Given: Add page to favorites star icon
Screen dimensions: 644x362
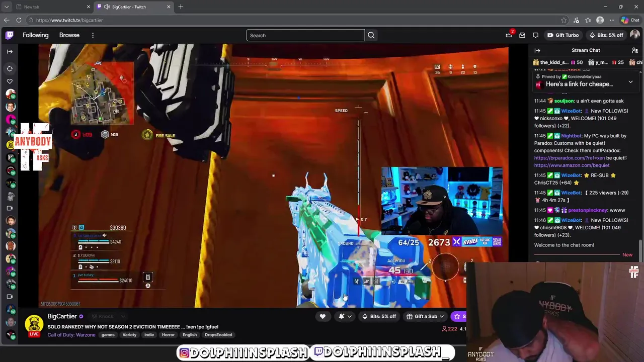Looking at the screenshot, I should point(563,20).
